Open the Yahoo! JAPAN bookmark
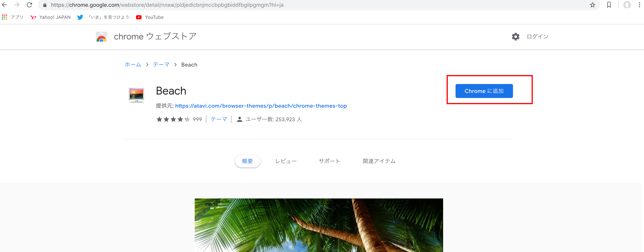This screenshot has height=252, width=644. 50,17
